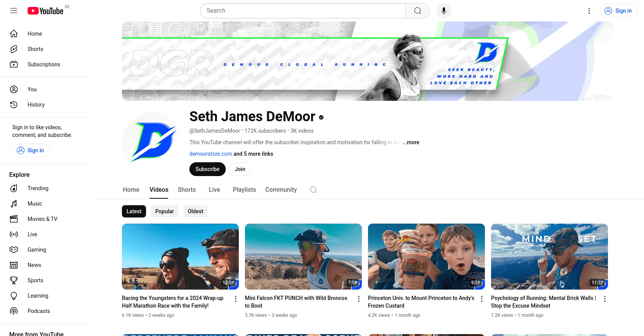
Task: Open options menu for Racing the Youngsters video
Action: [236, 299]
